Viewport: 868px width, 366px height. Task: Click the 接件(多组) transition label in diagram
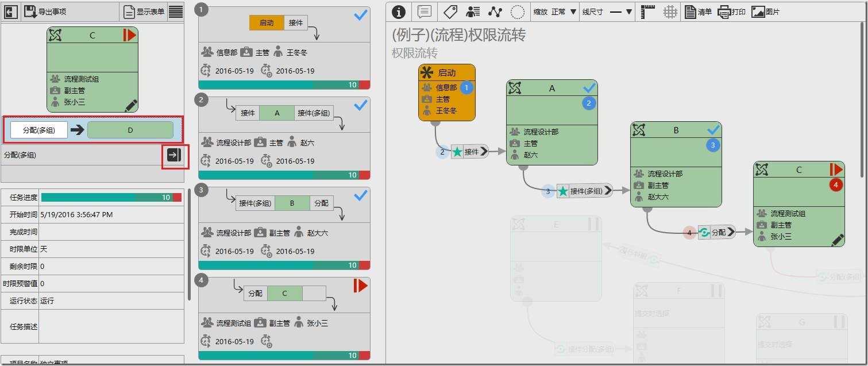[x=585, y=191]
